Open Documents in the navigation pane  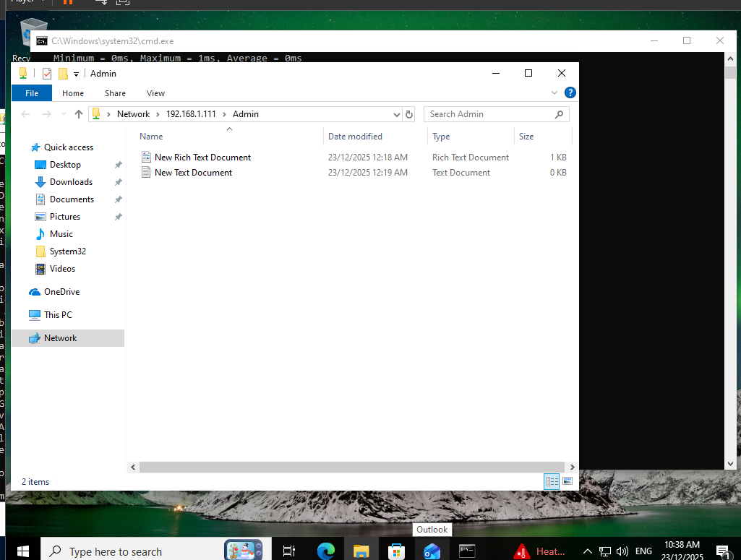[72, 199]
